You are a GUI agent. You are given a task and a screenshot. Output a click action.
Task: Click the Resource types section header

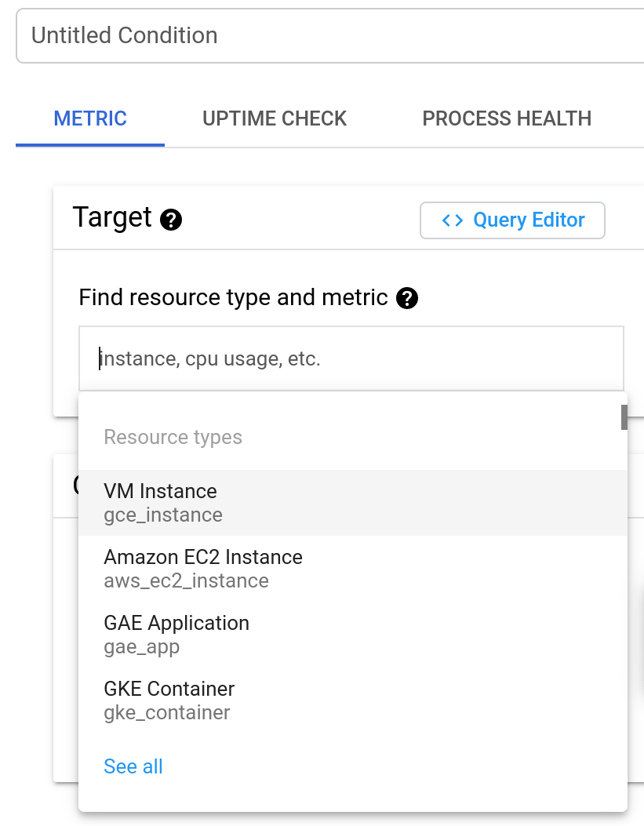(173, 437)
